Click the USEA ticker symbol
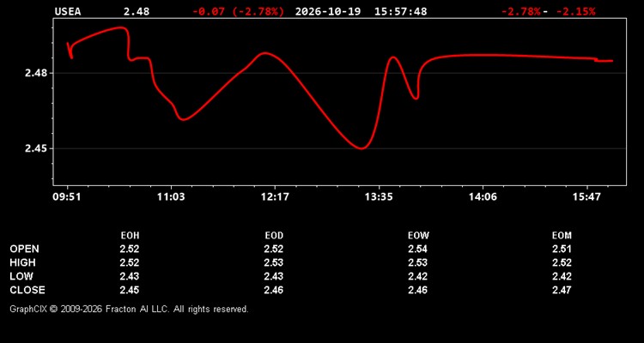Image resolution: width=644 pixels, height=343 pixels. coord(68,11)
